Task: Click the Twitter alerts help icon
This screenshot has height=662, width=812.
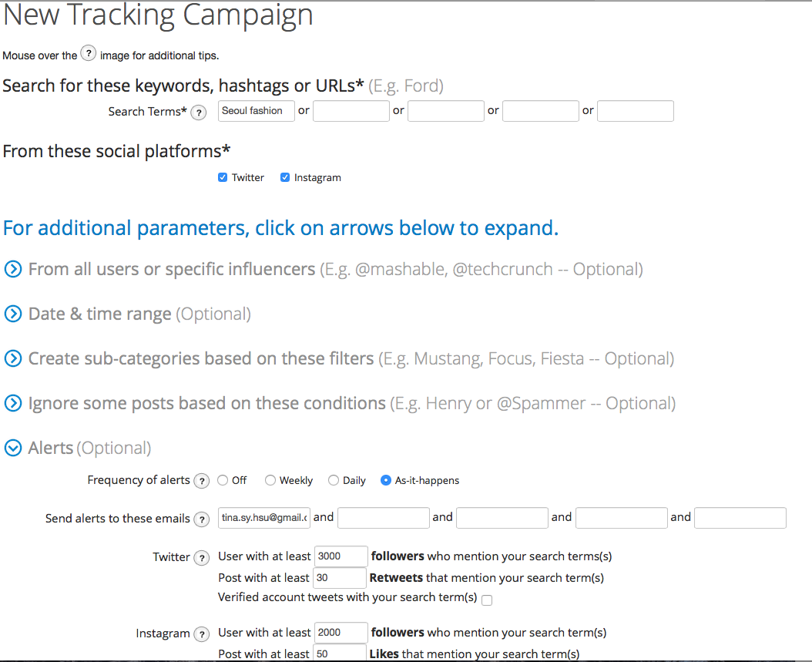Action: tap(201, 558)
